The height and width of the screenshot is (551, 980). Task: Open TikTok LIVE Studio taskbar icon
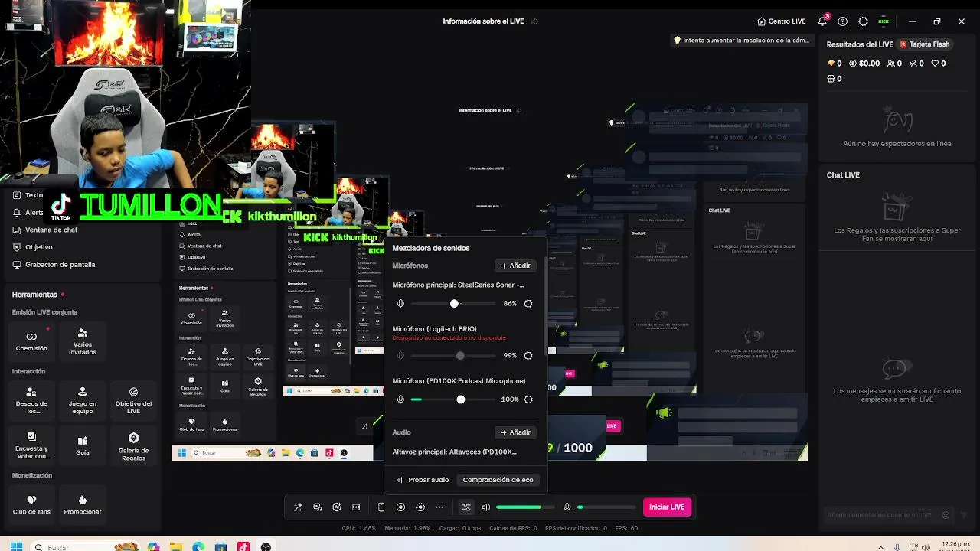point(243,547)
